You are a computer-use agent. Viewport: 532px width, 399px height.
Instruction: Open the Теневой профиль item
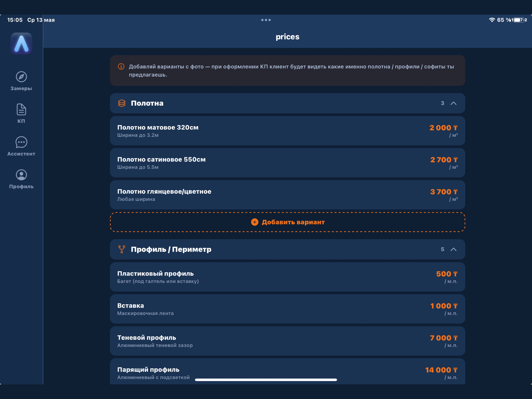click(x=287, y=341)
